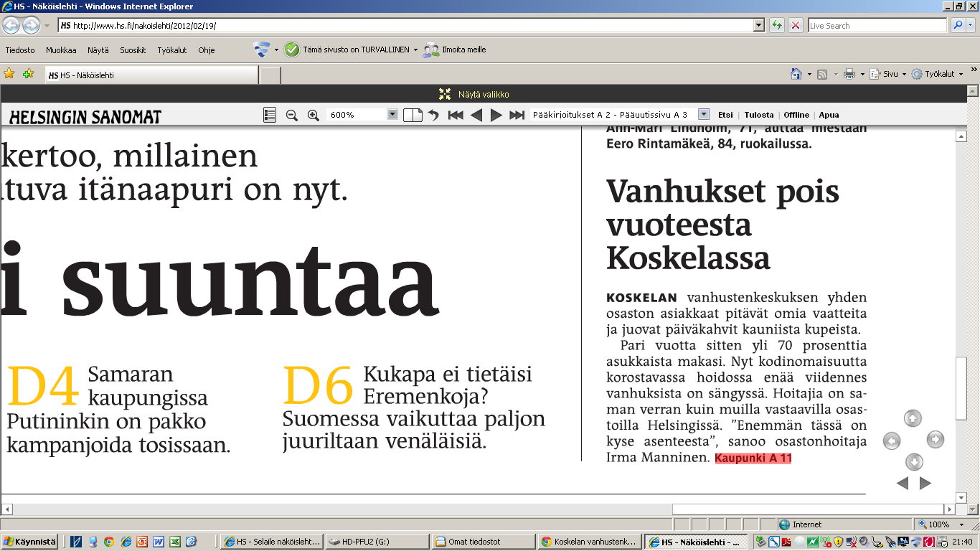This screenshot has height=551, width=980.
Task: Open a new blank tab
Action: pos(270,75)
